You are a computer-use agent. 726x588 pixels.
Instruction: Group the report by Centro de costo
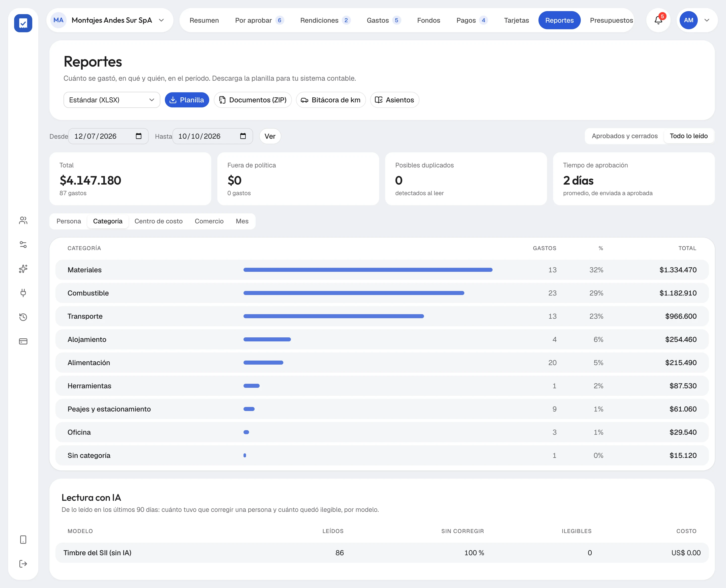coord(159,221)
